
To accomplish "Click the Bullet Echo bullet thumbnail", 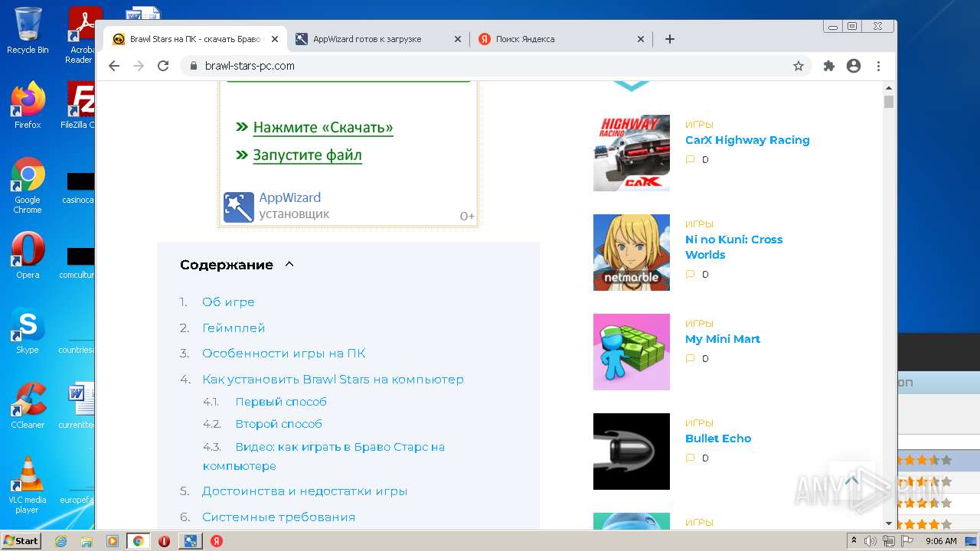I will click(632, 452).
